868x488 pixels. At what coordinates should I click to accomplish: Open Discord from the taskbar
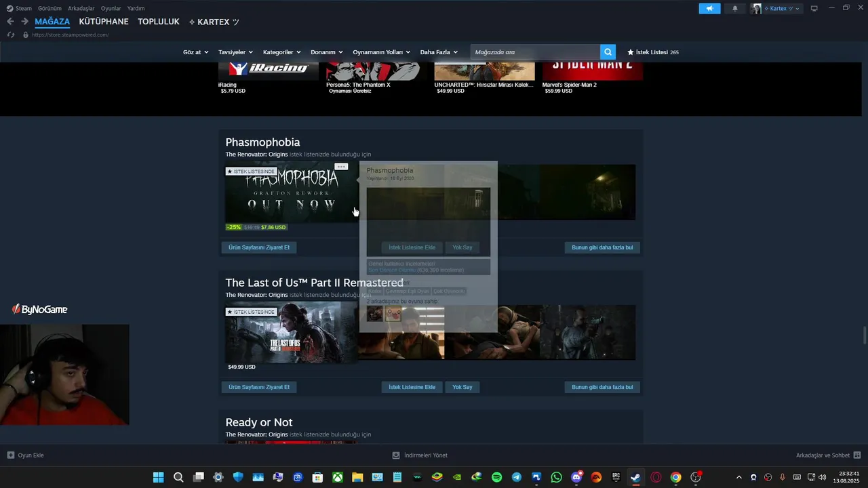pyautogui.click(x=576, y=477)
